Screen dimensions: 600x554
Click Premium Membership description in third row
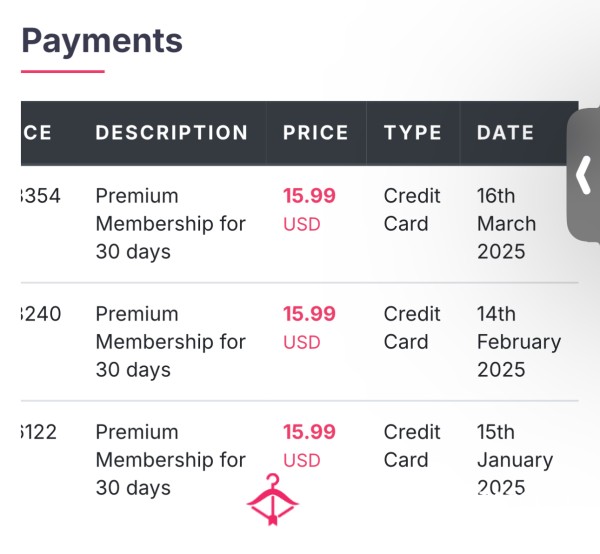point(171,459)
